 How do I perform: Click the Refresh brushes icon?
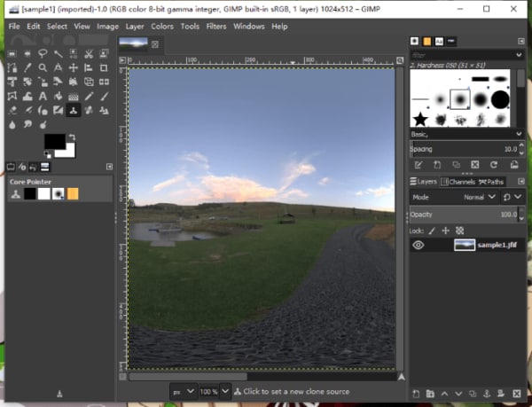pyautogui.click(x=494, y=165)
